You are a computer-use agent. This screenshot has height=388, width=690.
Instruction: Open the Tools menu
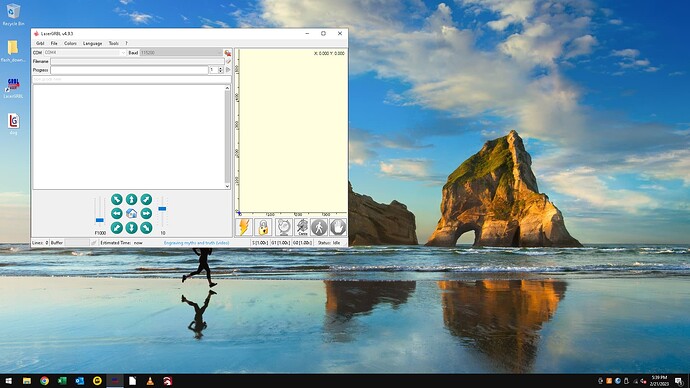(114, 43)
